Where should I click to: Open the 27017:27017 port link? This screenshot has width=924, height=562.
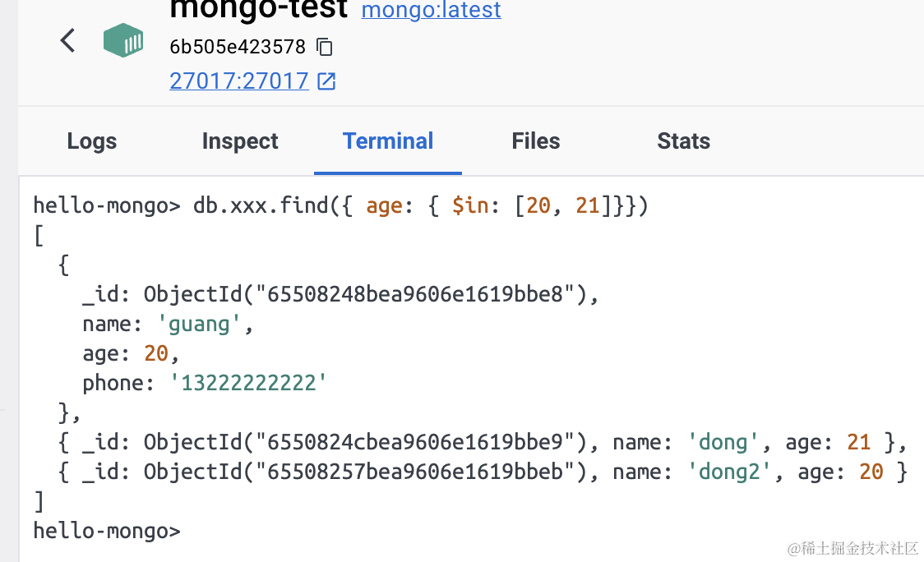(238, 81)
